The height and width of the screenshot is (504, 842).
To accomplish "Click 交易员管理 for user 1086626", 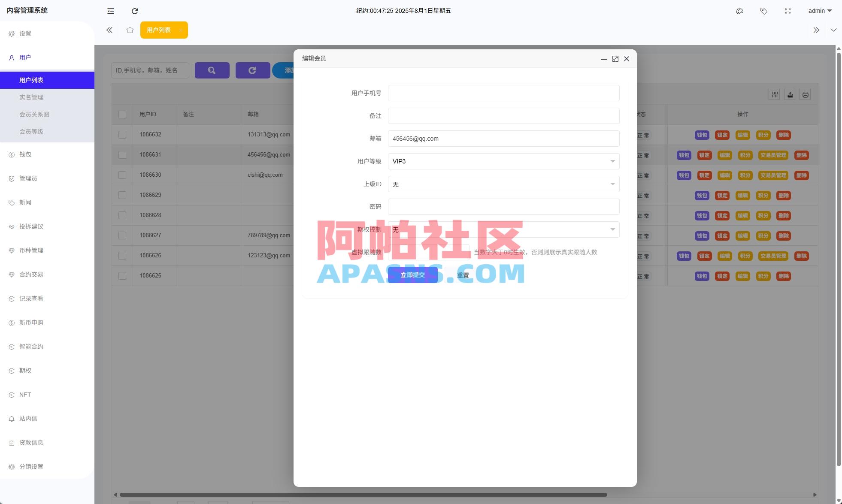I will tap(773, 256).
